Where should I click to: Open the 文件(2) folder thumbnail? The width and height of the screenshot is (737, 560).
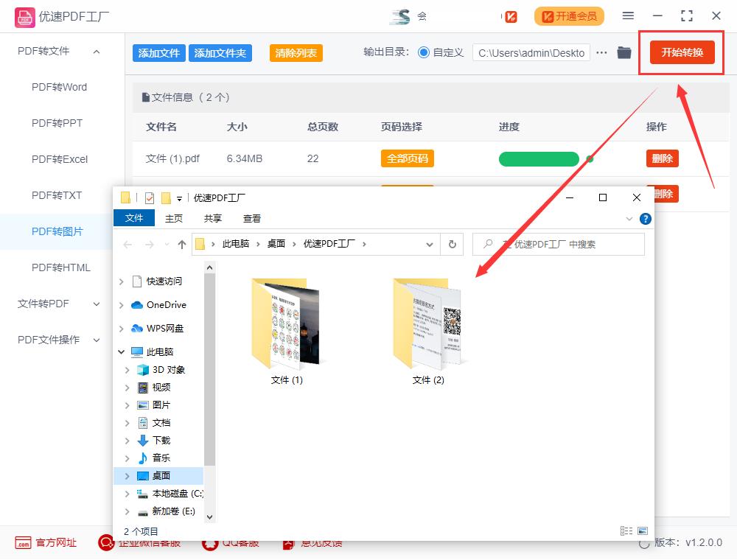[427, 324]
